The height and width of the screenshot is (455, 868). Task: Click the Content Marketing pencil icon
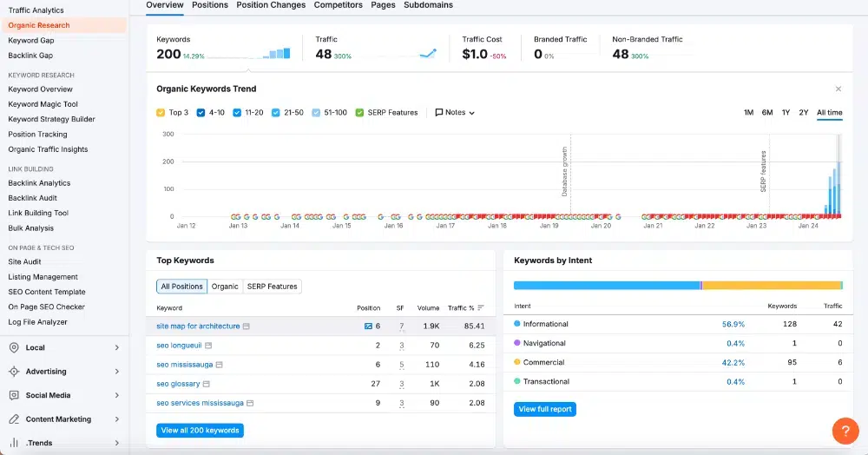tap(14, 419)
